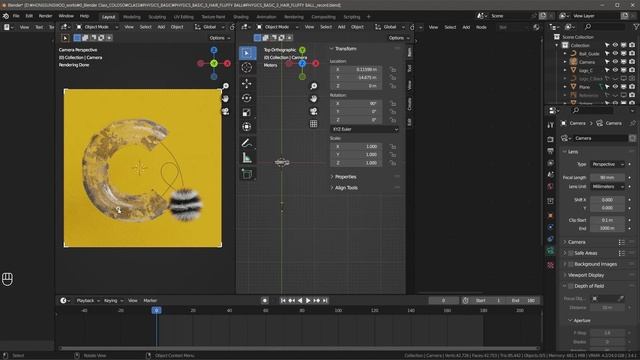Jump to the timeline start frame
Image resolution: width=640 pixels, height=360 pixels.
(283, 300)
